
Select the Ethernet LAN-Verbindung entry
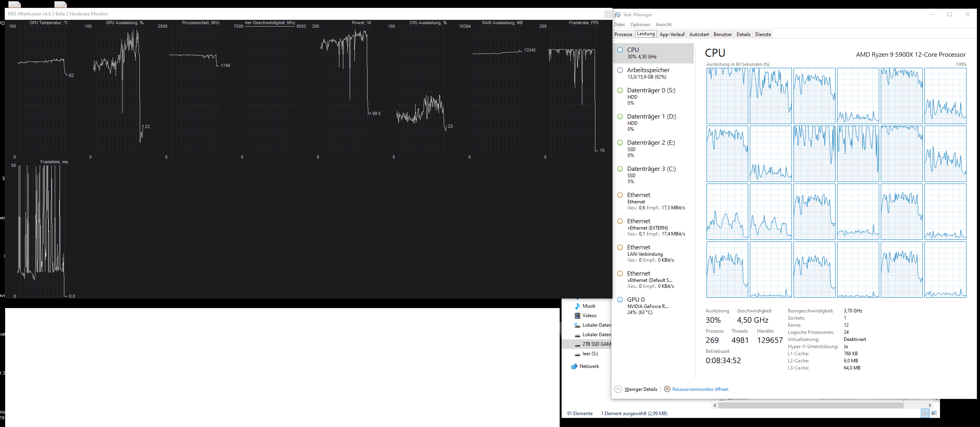coord(653,253)
